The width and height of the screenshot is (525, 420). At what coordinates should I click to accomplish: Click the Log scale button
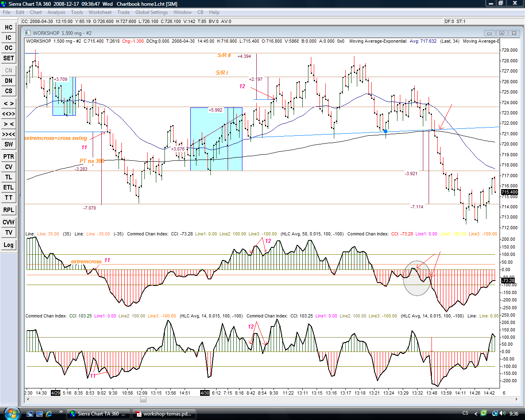click(9, 245)
